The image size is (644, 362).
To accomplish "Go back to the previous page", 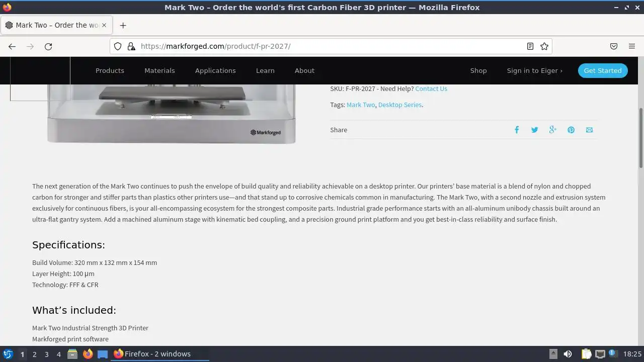I will [x=12, y=46].
